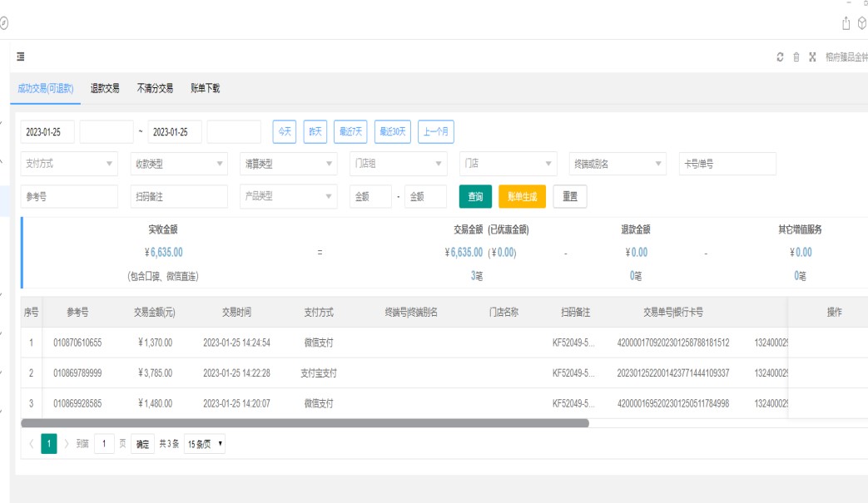Image resolution: width=868 pixels, height=503 pixels.
Task: Click the 卡号/单号 input field
Action: pyautogui.click(x=727, y=164)
